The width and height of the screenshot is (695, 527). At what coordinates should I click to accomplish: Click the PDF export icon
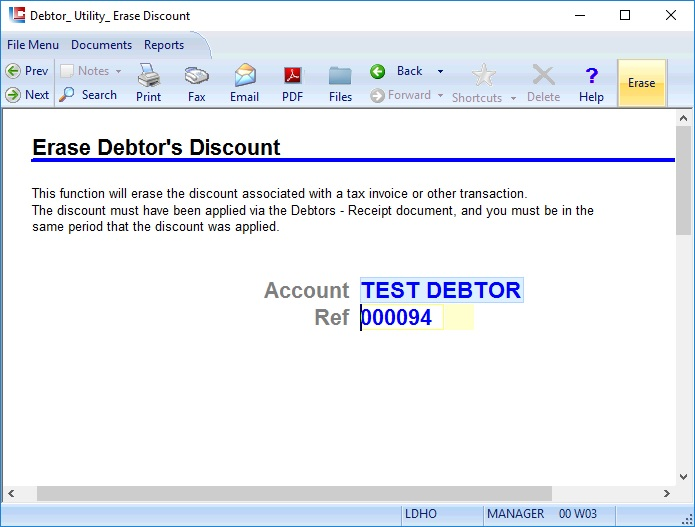[x=293, y=75]
